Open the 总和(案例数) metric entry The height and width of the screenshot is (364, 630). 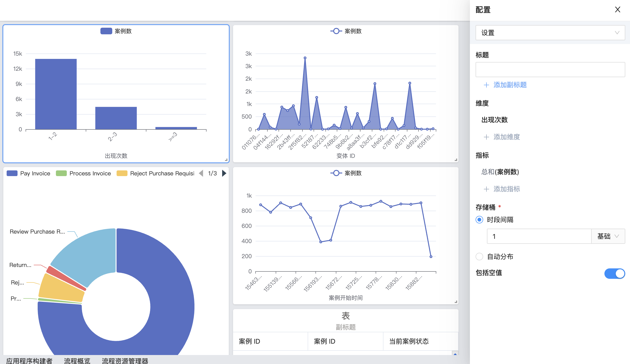(500, 172)
